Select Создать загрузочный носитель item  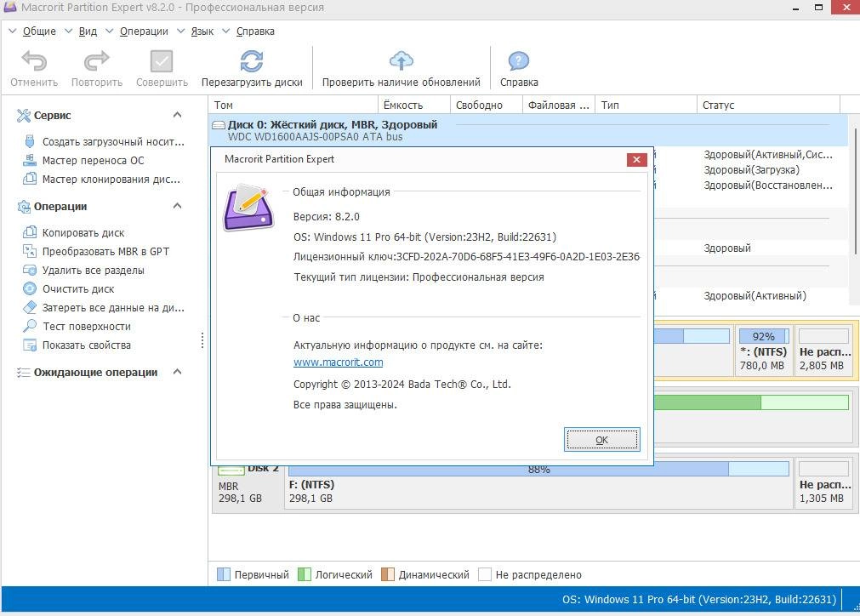[x=113, y=141]
